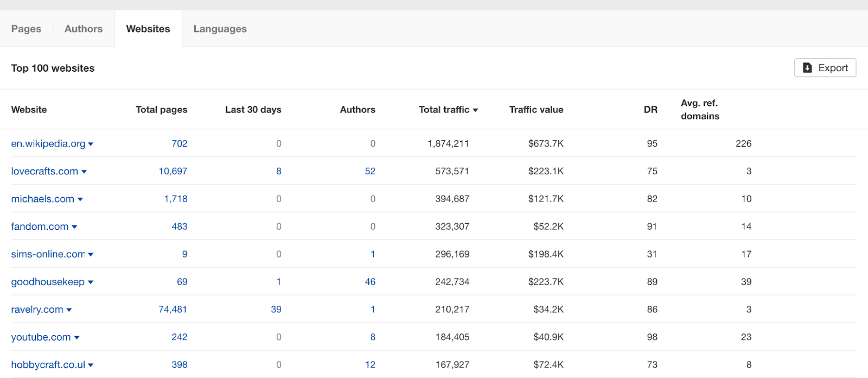Select the $198.4K traffic value
868x378 pixels.
[x=546, y=254]
